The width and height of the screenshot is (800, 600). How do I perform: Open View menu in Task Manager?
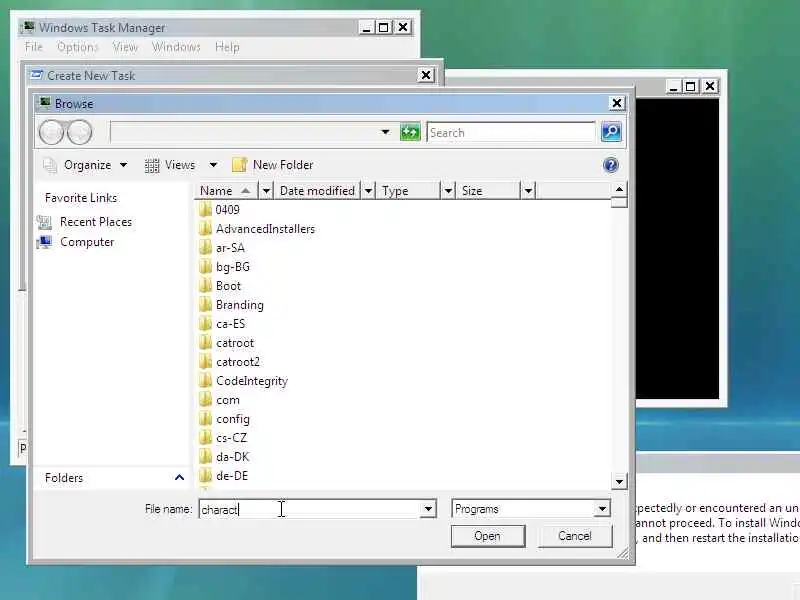click(x=125, y=47)
